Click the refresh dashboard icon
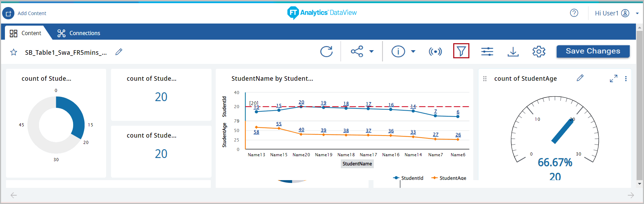 (326, 52)
